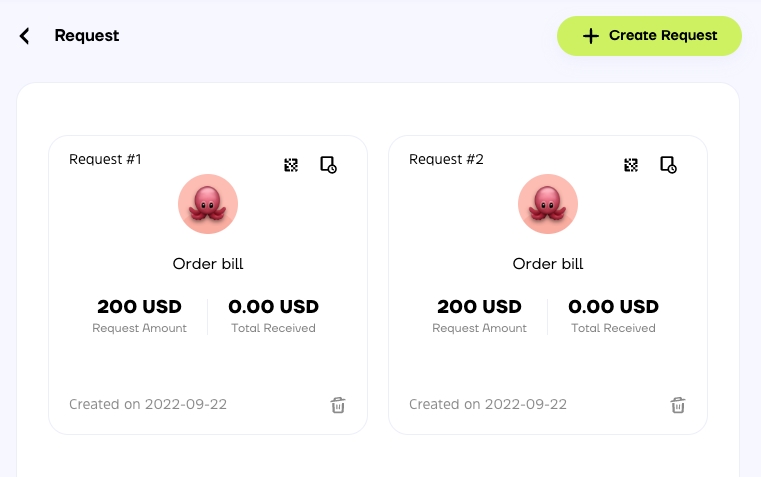Delete Request #1 with the trash icon
This screenshot has width=761, height=477.
[338, 405]
